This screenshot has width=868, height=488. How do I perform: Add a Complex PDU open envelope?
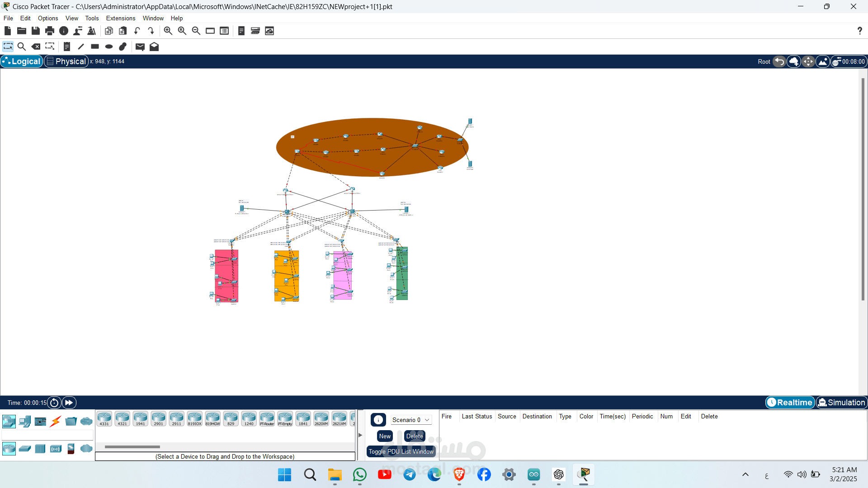154,47
